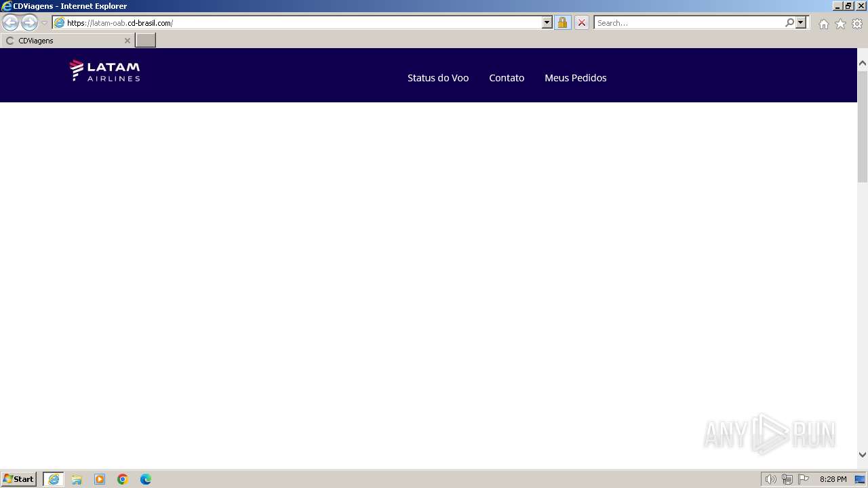868x488 pixels.
Task: Expand search provider dropdown
Action: (x=801, y=22)
